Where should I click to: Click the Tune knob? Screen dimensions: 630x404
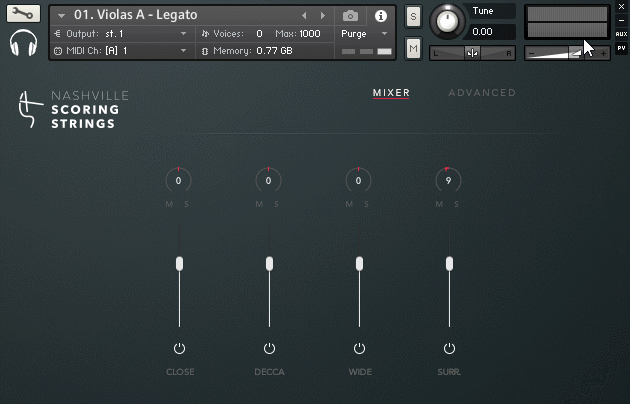(x=447, y=21)
